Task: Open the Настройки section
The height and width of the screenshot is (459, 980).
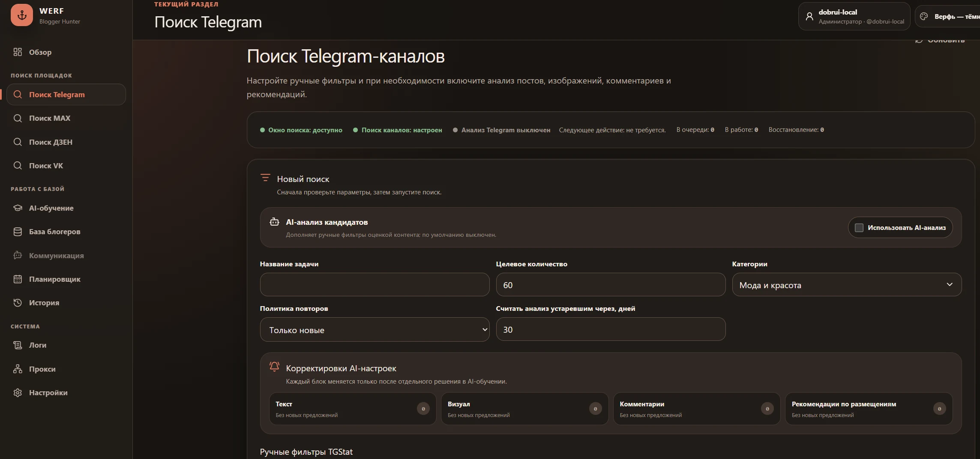Action: pos(66,393)
